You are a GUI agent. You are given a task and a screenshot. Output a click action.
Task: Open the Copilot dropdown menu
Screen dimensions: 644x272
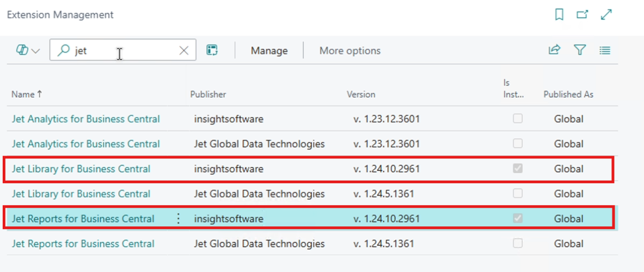pyautogui.click(x=28, y=51)
